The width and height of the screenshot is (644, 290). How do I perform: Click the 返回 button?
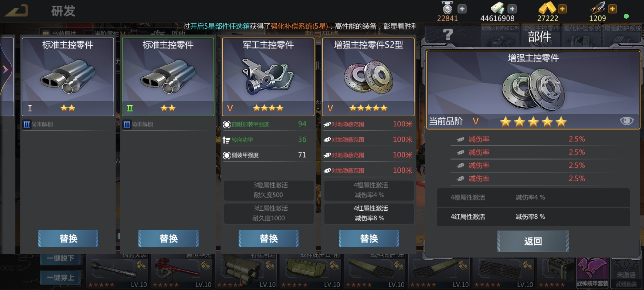click(x=533, y=241)
